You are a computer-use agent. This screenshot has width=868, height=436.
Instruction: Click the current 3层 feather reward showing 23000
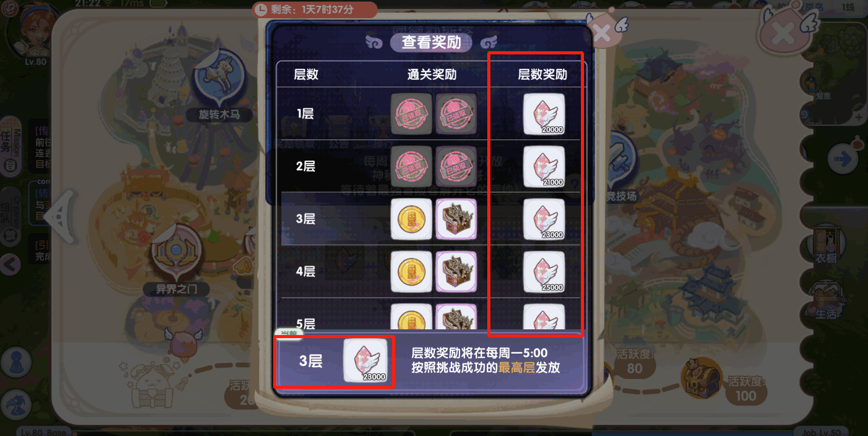click(366, 361)
